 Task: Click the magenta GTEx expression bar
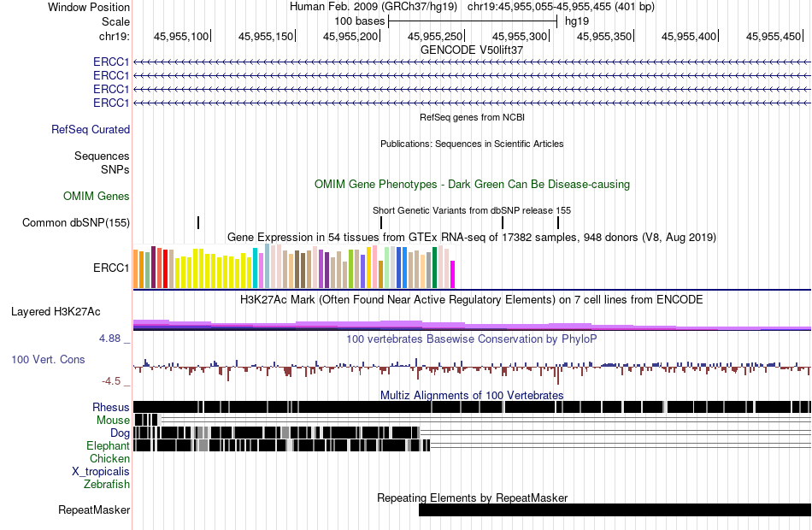point(453,274)
